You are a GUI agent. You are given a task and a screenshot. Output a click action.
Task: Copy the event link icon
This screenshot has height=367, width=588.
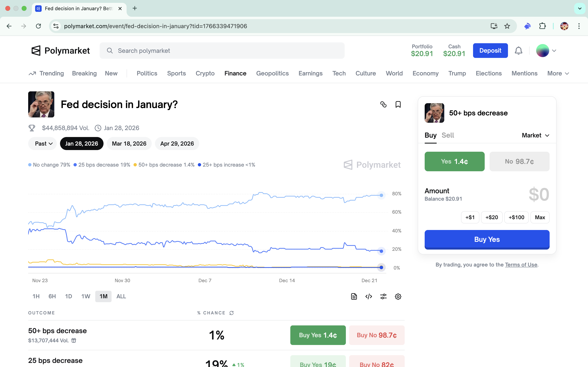pyautogui.click(x=383, y=104)
